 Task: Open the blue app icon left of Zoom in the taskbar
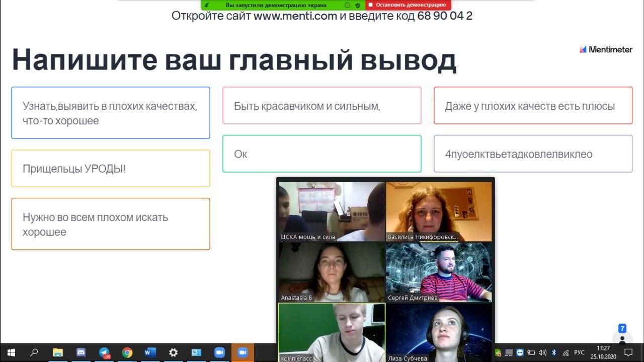196,352
